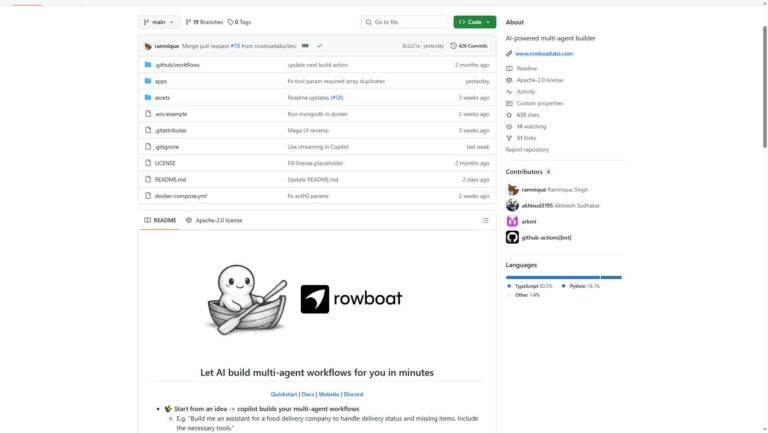Open the .env.example file
Image resolution: width=768 pixels, height=433 pixels.
tap(171, 114)
